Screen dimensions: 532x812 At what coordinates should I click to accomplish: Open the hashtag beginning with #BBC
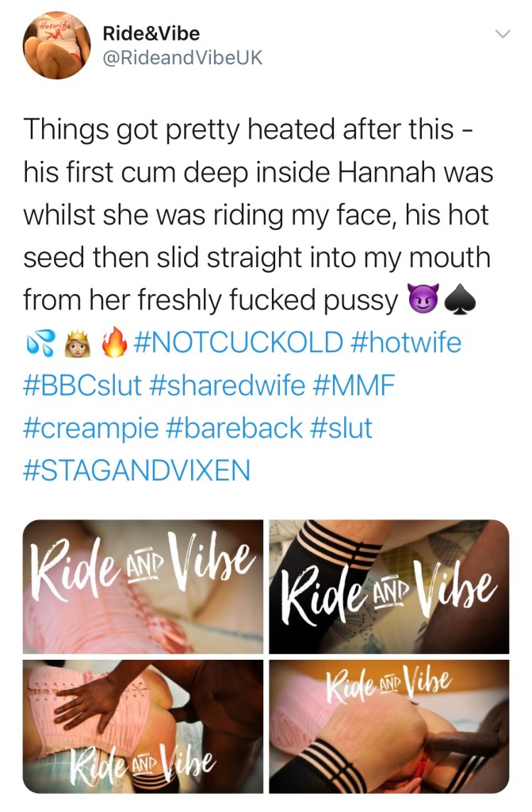82,385
